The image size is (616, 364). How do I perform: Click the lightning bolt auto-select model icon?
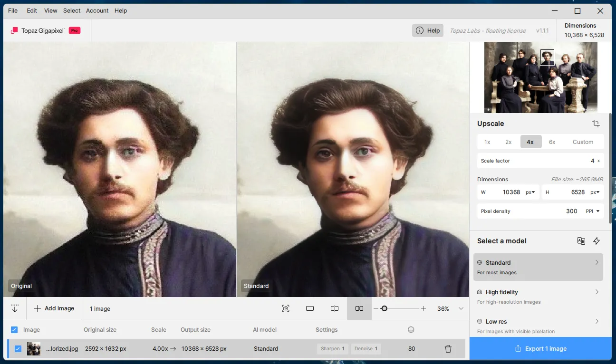point(597,241)
